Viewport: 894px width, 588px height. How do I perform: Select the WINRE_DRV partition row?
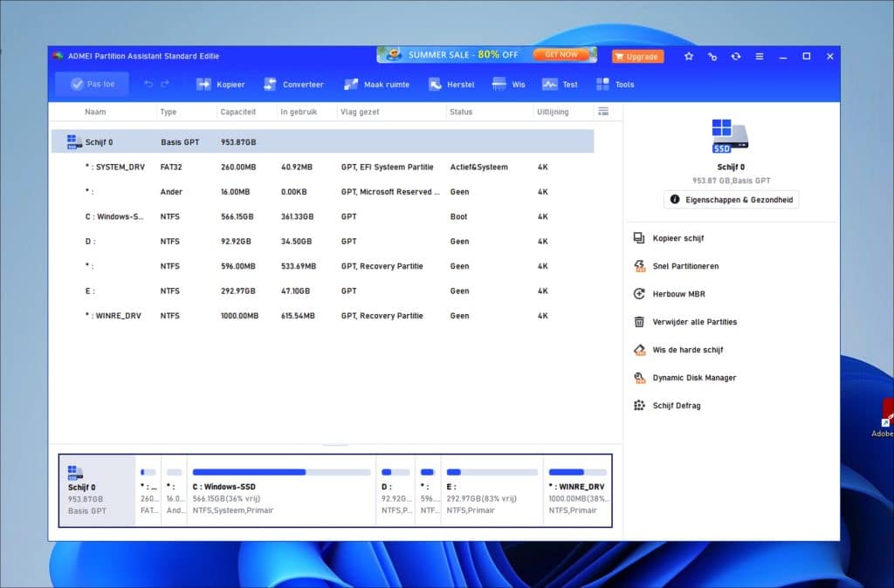323,316
